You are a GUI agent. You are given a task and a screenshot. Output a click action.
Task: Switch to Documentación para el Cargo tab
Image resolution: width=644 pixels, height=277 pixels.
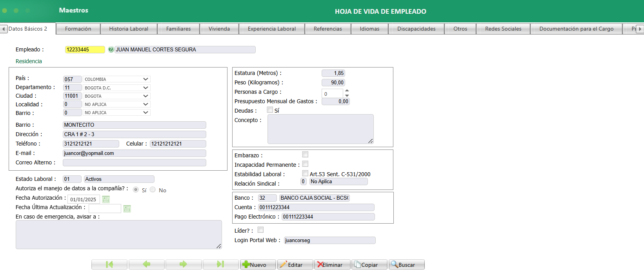click(577, 29)
